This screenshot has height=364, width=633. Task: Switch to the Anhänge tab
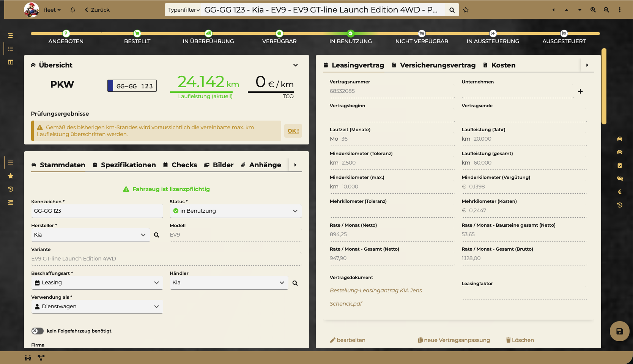[261, 165]
